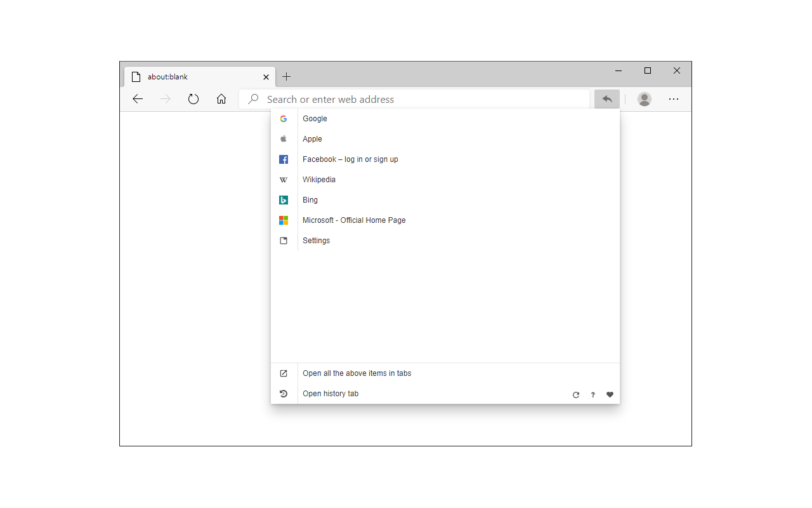Close the about:blank tab
Image resolution: width=812 pixels, height=508 pixels.
coord(266,77)
